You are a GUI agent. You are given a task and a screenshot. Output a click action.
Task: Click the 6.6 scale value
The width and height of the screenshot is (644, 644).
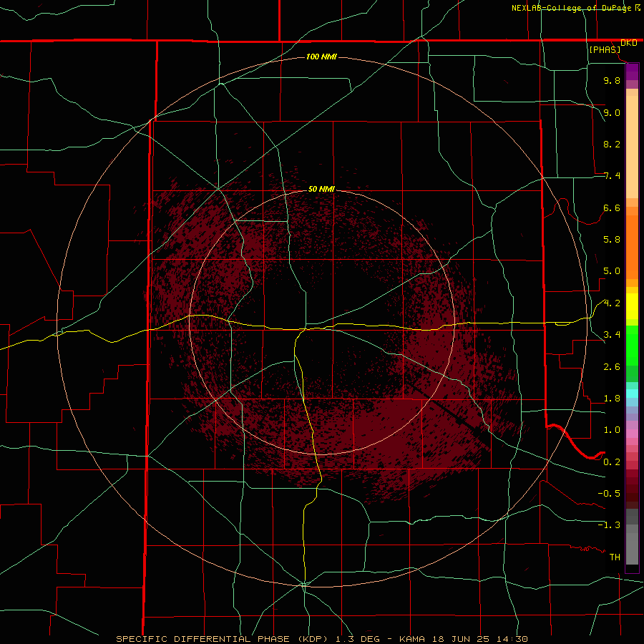[x=612, y=208]
